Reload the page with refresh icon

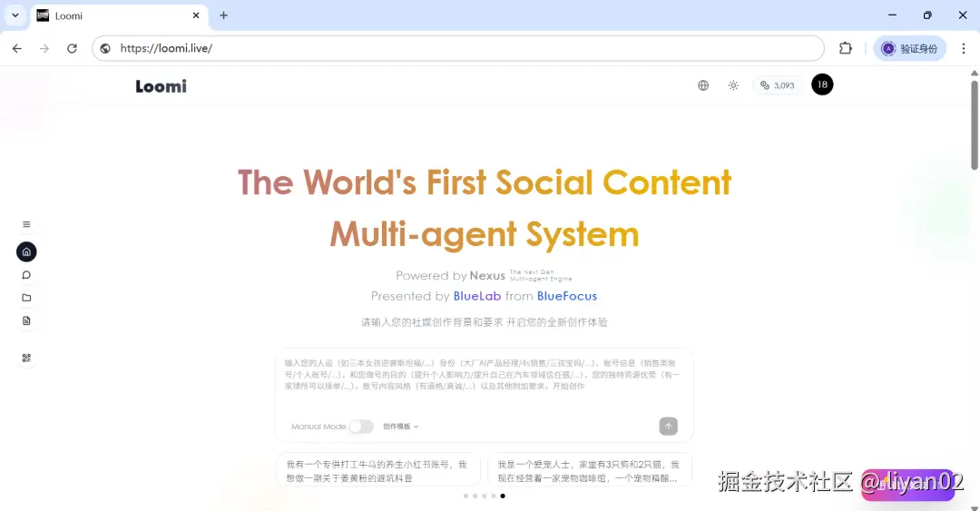tap(72, 48)
